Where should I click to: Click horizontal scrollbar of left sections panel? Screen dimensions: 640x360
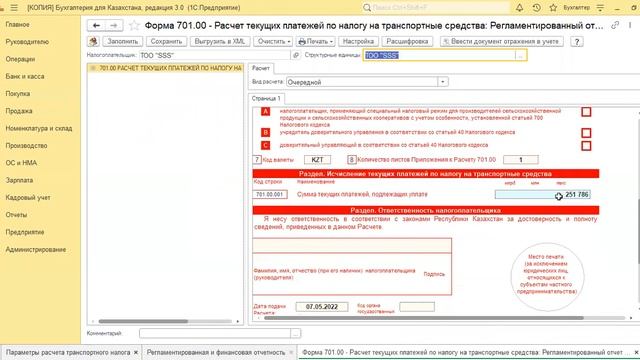[143, 321]
